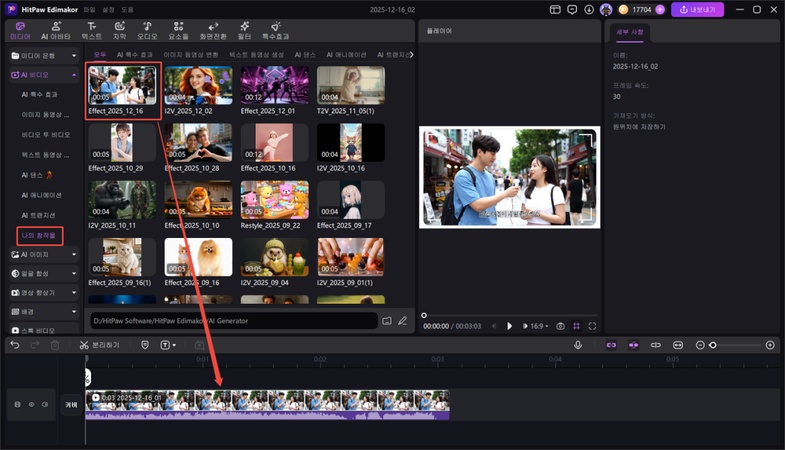Toggle track visibility eye icon

point(31,405)
